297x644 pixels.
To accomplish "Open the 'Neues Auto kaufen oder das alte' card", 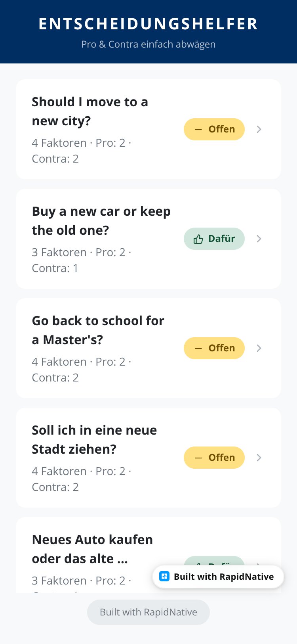I will pos(148,555).
